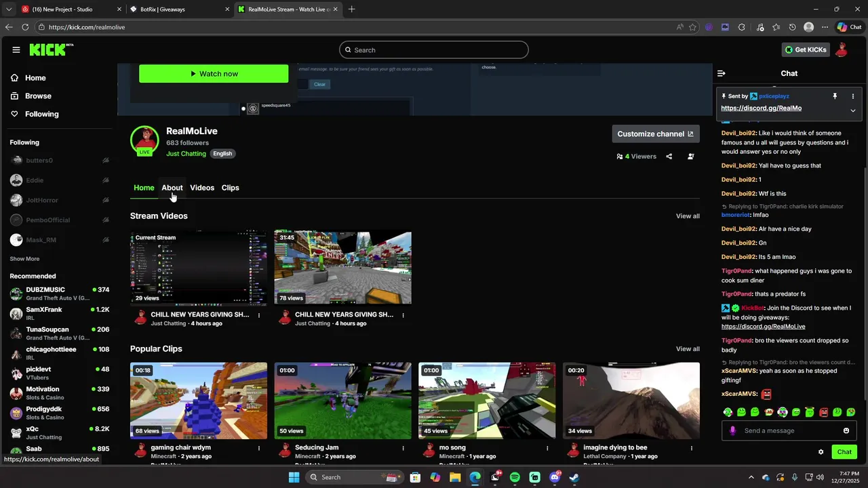The image size is (868, 488).
Task: Toggle notifications for followed channel Mask_RM
Action: tap(106, 240)
